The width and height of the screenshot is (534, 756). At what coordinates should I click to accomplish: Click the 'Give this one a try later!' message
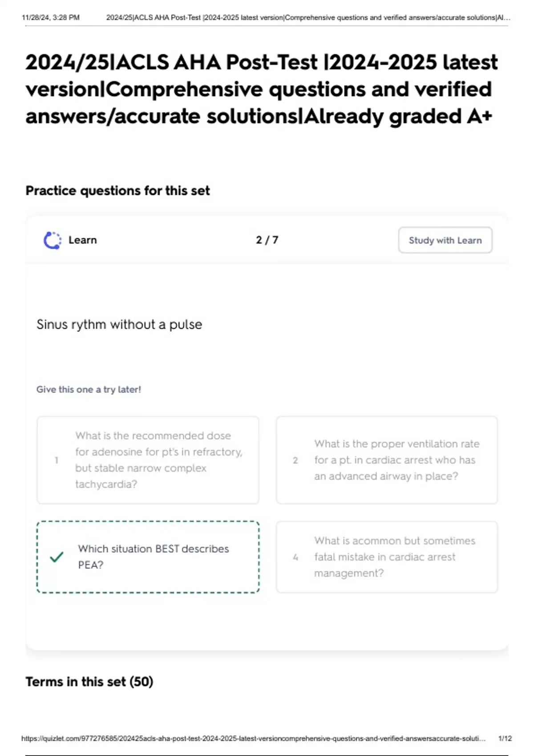coord(89,390)
